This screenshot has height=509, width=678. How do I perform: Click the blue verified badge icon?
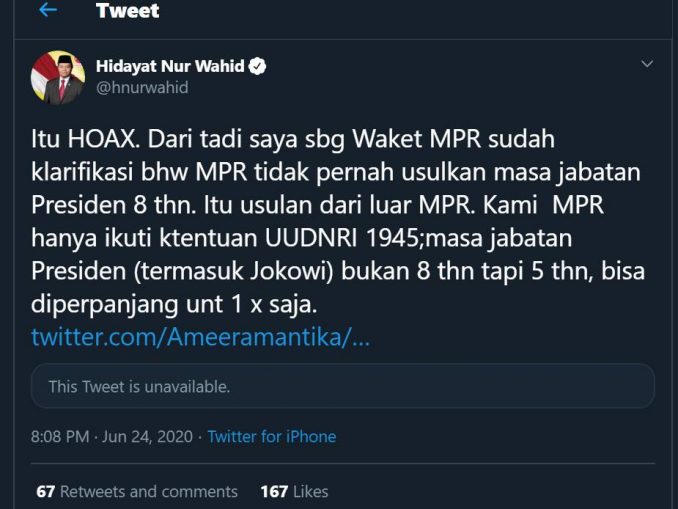[257, 66]
